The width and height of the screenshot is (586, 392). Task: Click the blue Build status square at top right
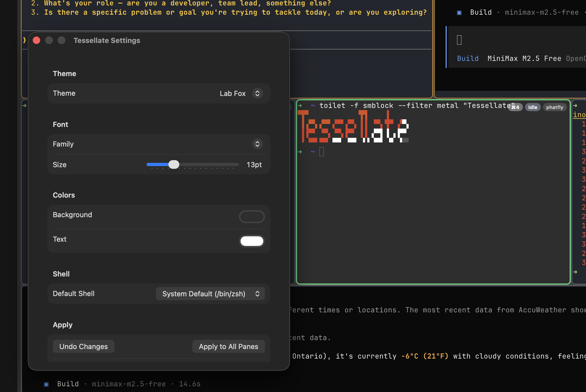[x=459, y=12]
